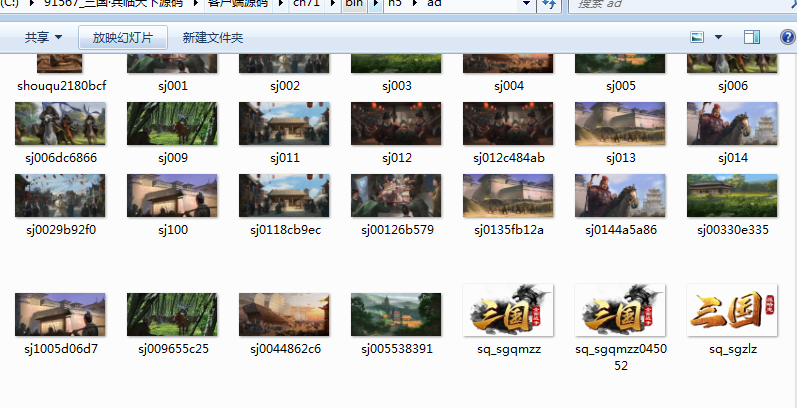Screen dimensions: 797x408
Task: Select the sq_sgqmzz045052 logo file
Action: coord(620,314)
